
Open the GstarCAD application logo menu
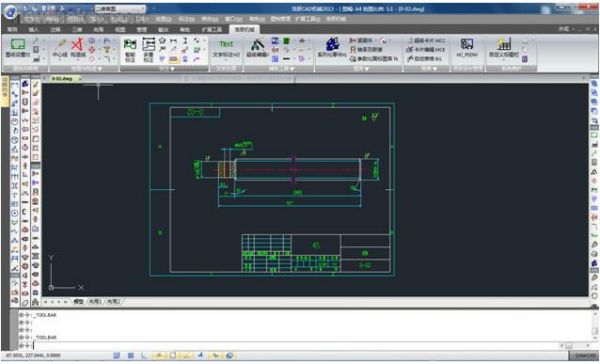click(10, 11)
